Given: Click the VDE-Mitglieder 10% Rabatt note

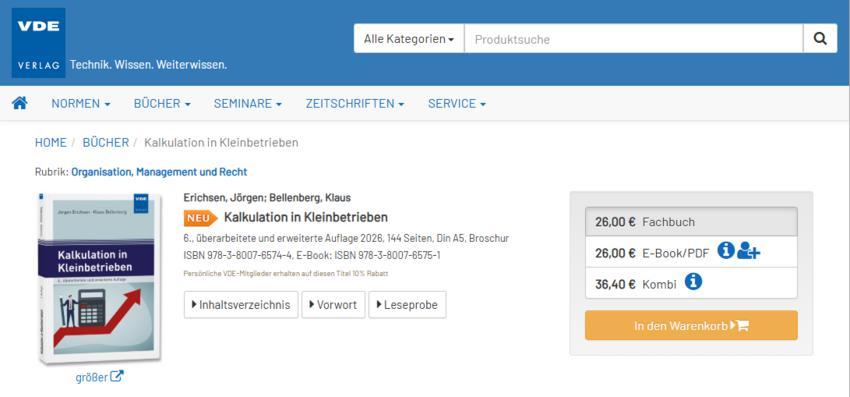Looking at the screenshot, I should tap(286, 274).
